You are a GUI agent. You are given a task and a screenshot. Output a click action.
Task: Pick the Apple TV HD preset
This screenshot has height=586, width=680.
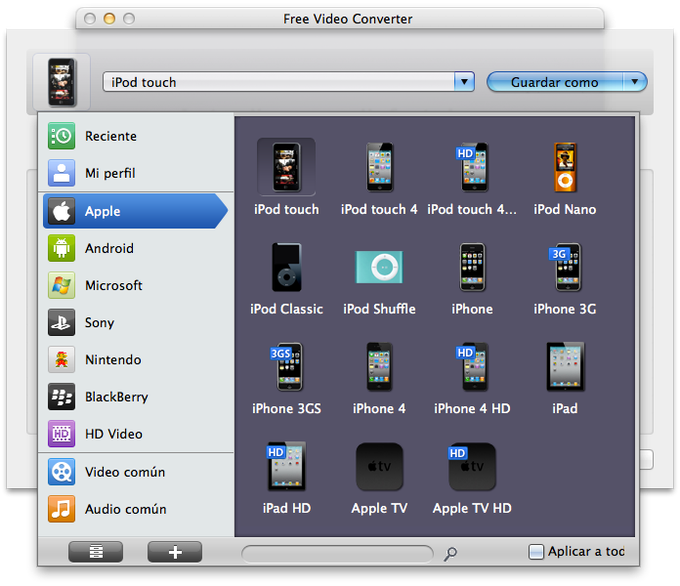pos(472,467)
